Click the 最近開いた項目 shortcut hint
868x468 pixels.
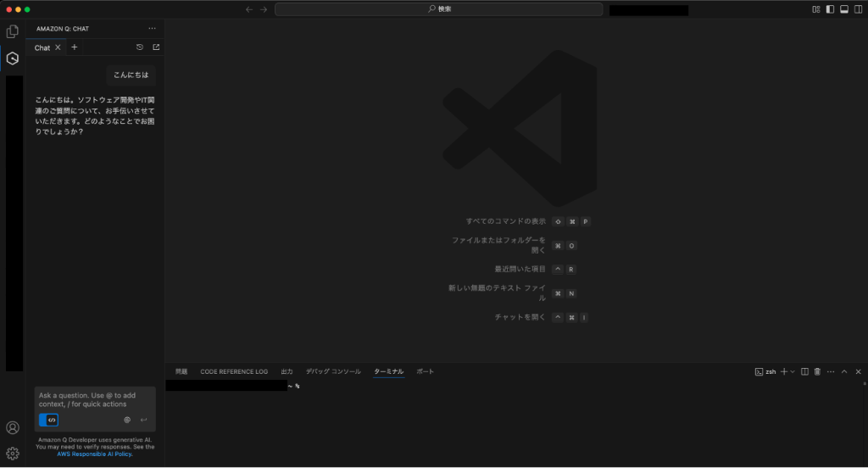[520, 269]
